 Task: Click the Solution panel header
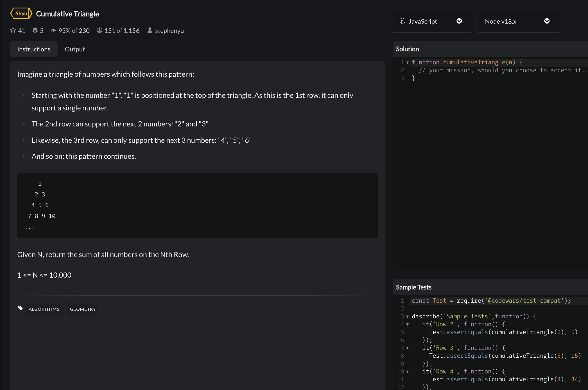point(490,49)
